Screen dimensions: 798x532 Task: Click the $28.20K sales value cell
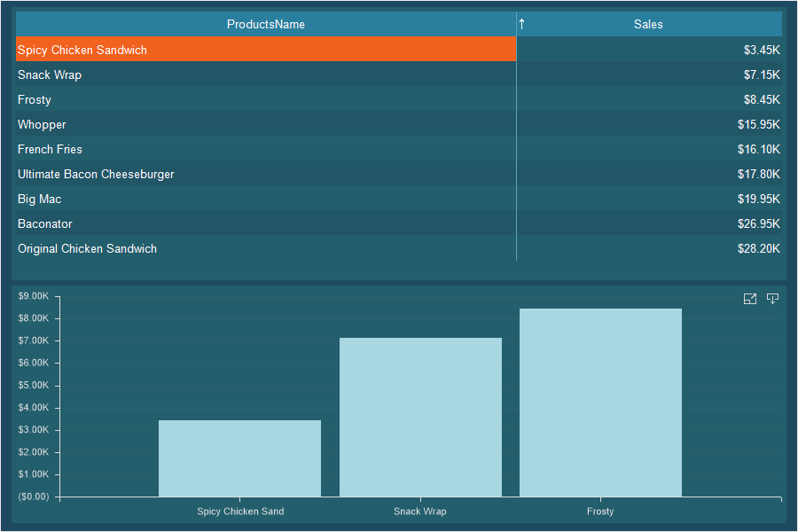coord(758,249)
